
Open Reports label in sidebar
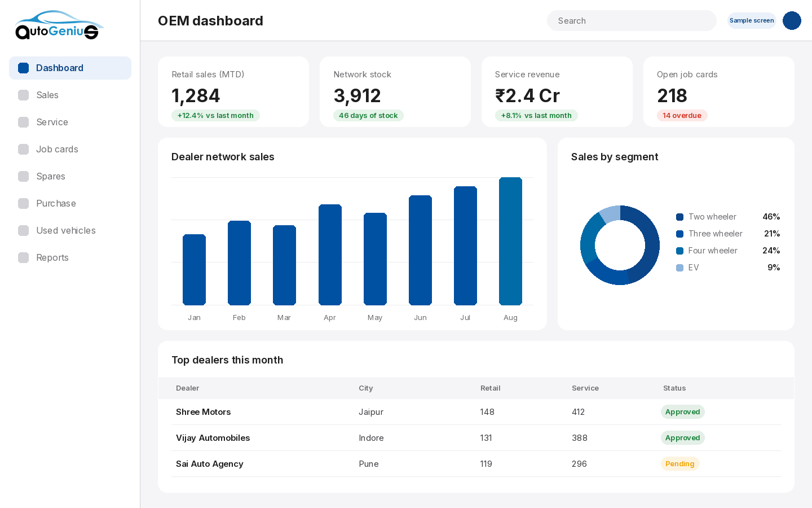[x=52, y=258]
